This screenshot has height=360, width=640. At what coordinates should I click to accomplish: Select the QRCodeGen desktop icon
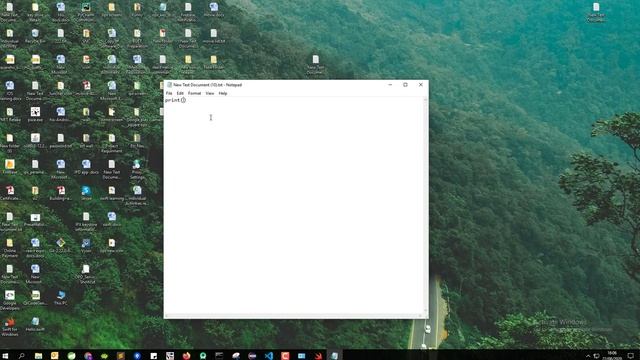click(x=35, y=298)
